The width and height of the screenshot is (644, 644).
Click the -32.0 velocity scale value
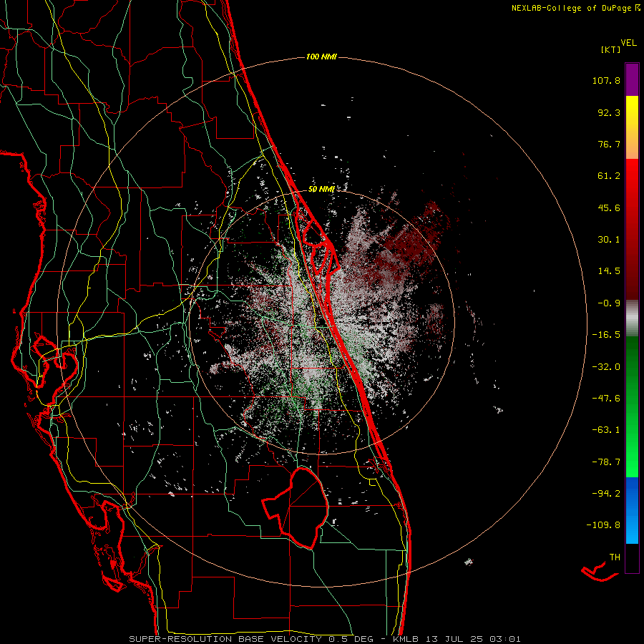pos(606,366)
